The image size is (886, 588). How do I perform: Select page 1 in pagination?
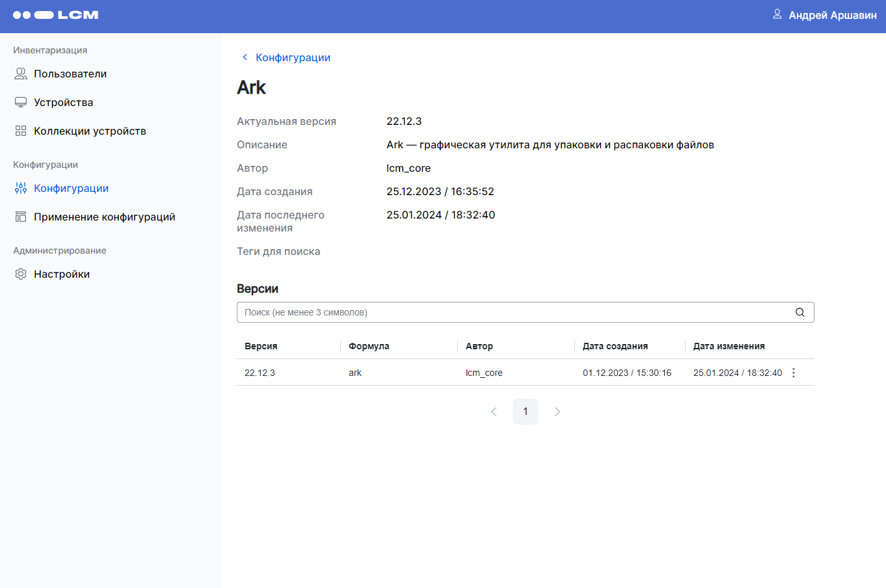coord(526,412)
